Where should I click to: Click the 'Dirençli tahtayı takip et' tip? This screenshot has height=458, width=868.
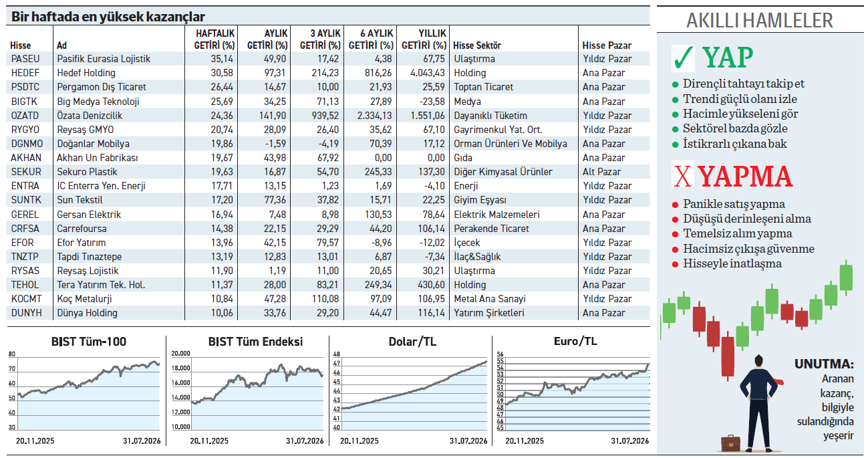point(744,84)
